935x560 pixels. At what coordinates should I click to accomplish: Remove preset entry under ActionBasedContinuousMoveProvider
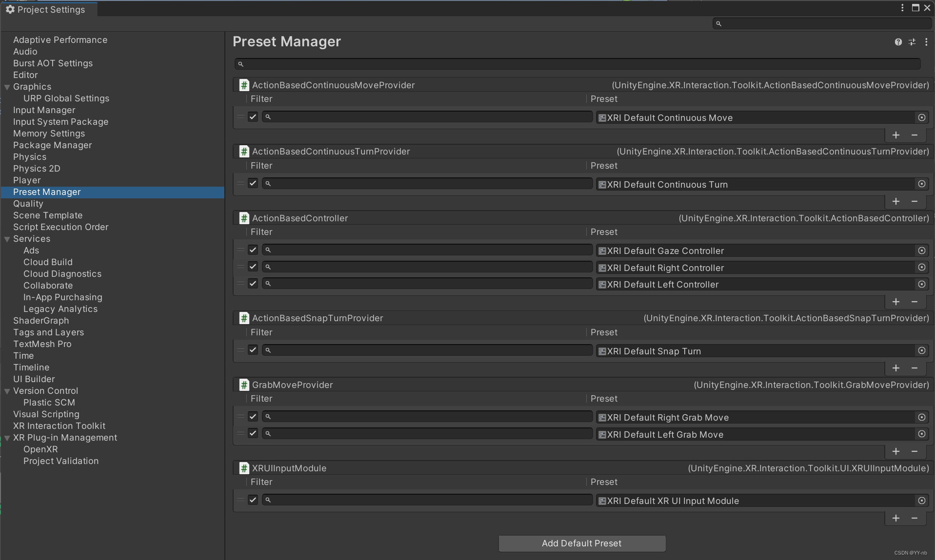(915, 135)
